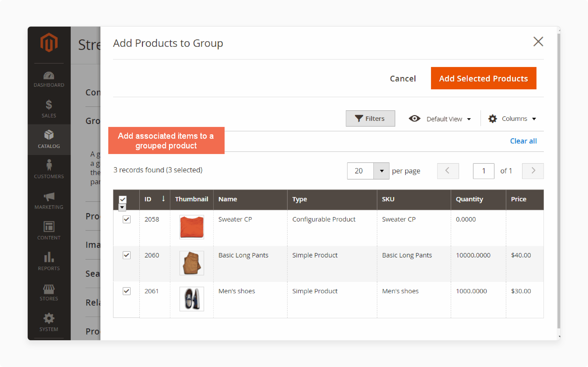Toggle checkbox for Basic Long Pants row
The height and width of the screenshot is (367, 588).
point(126,255)
